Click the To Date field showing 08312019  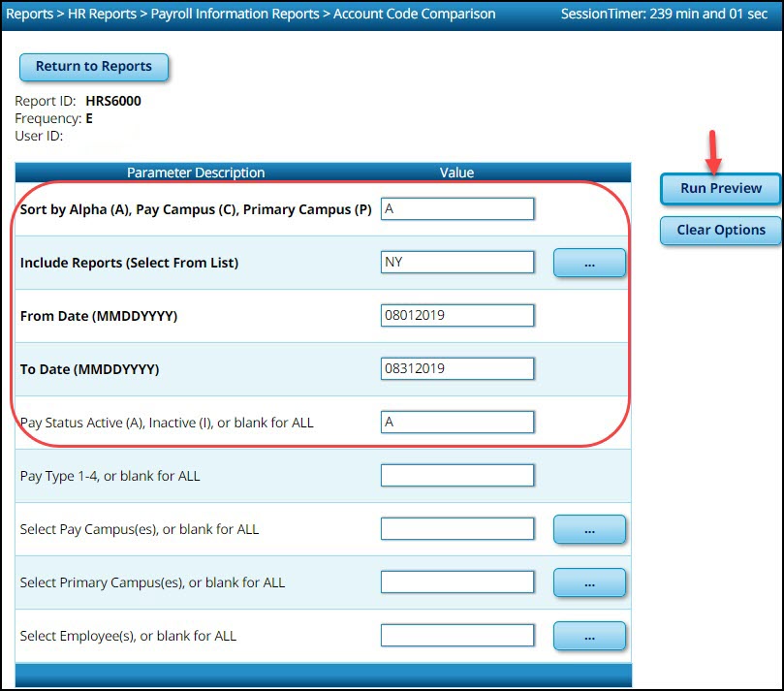click(457, 368)
